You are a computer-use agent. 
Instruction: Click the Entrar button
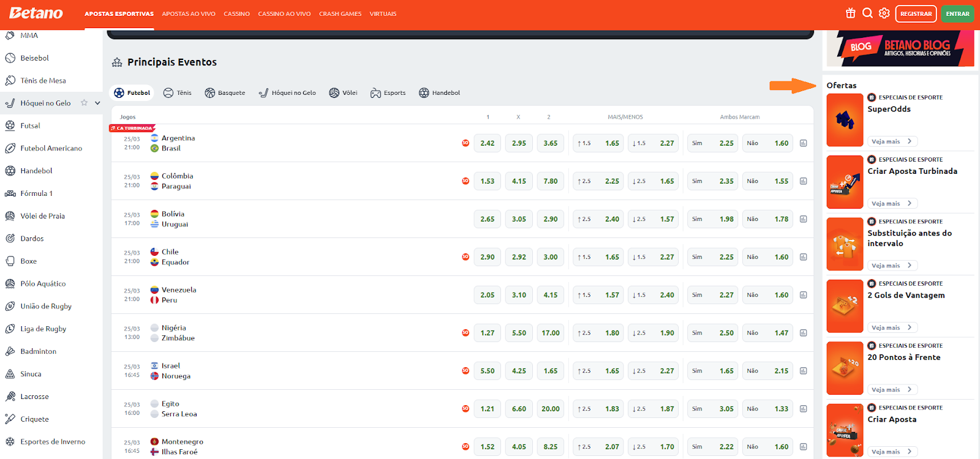[957, 13]
